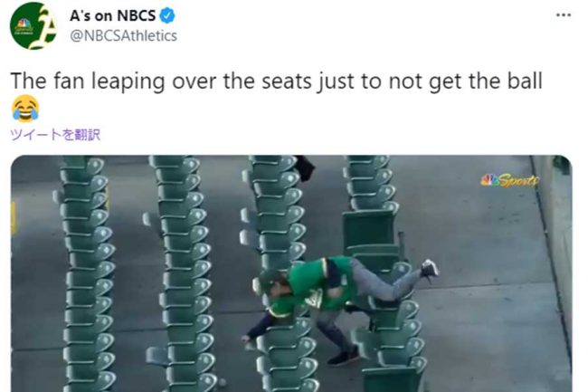Image resolution: width=588 pixels, height=392 pixels.
Task: Click the yellow marking at video's left edge
Action: pyautogui.click(x=14, y=218)
